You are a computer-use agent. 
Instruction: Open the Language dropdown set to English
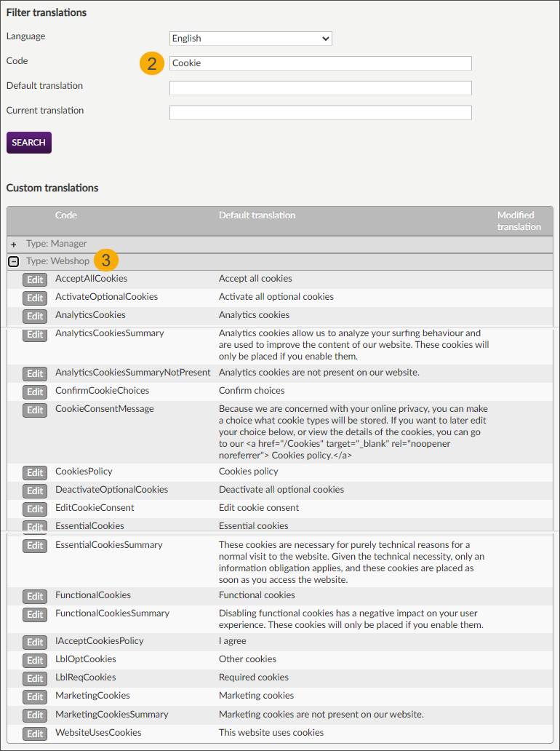[x=250, y=39]
